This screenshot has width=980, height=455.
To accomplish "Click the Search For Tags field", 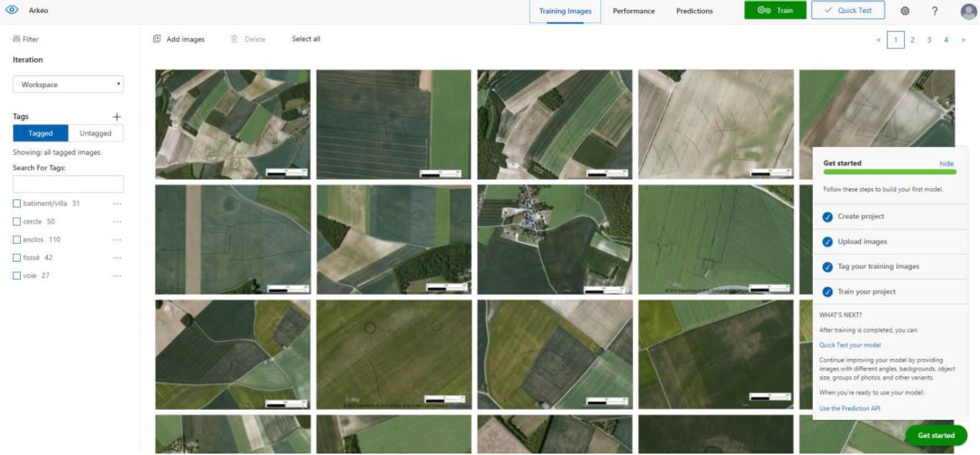I will pyautogui.click(x=68, y=184).
